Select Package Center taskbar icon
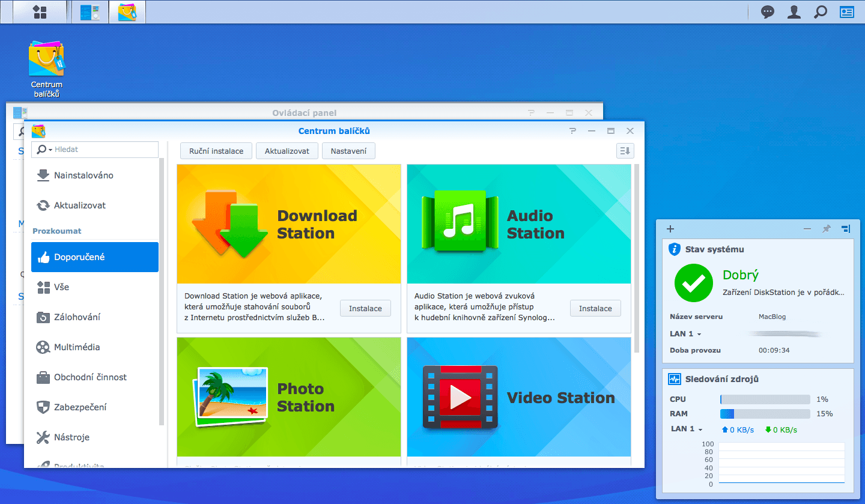 (x=127, y=12)
